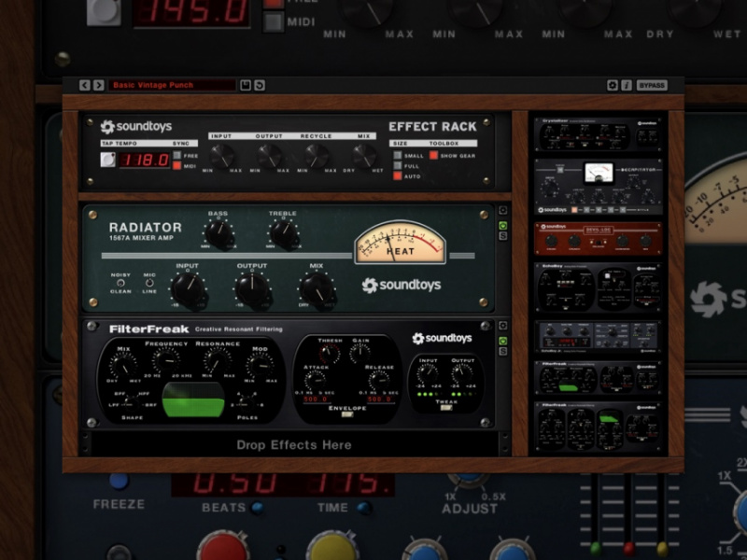Open rack settings with the gear icon
Viewport: 747px width, 560px height.
click(x=613, y=84)
